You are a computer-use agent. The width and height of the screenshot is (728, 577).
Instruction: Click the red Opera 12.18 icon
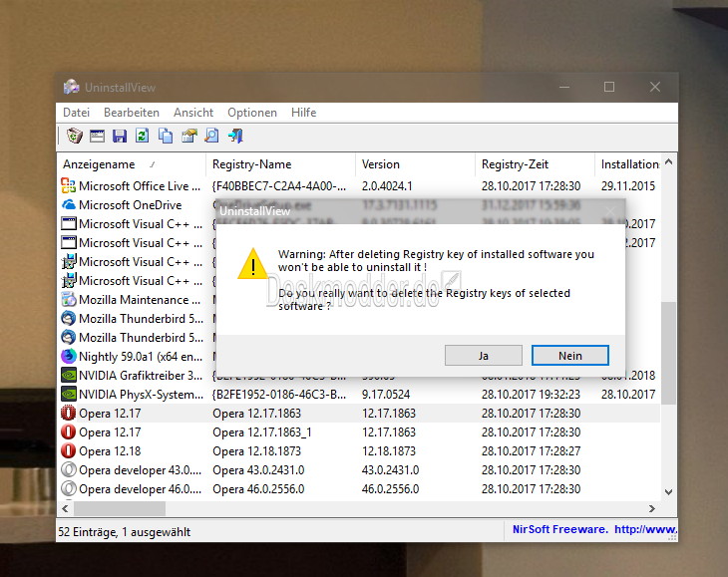68,450
